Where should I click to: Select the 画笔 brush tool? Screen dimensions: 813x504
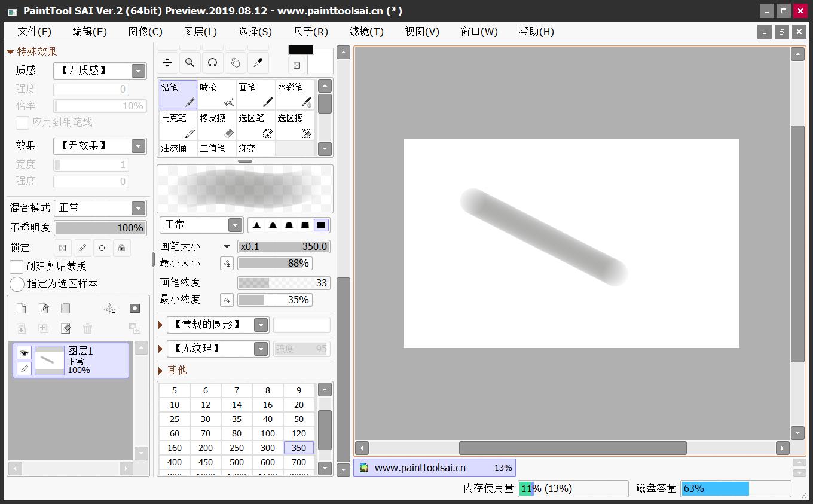click(256, 95)
